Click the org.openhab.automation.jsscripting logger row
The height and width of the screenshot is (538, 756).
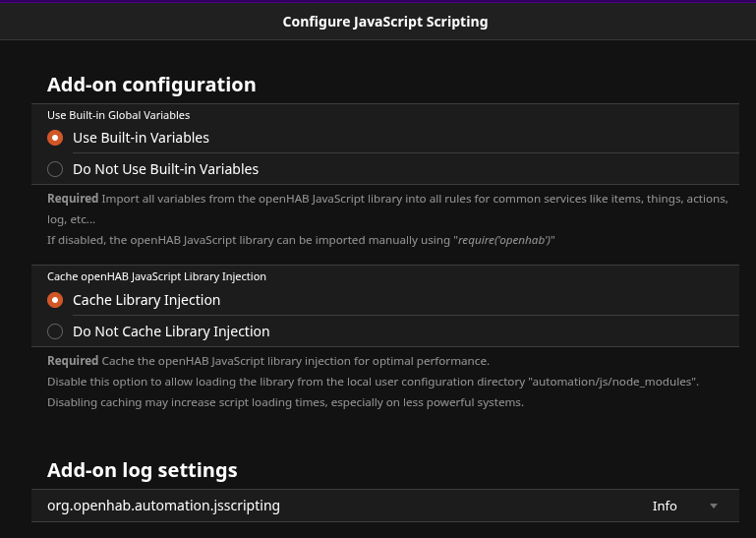click(163, 506)
